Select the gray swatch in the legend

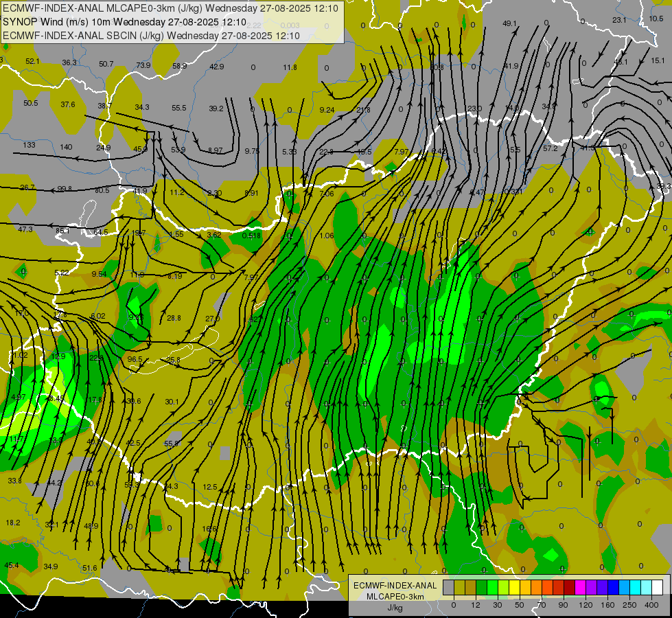(449, 587)
